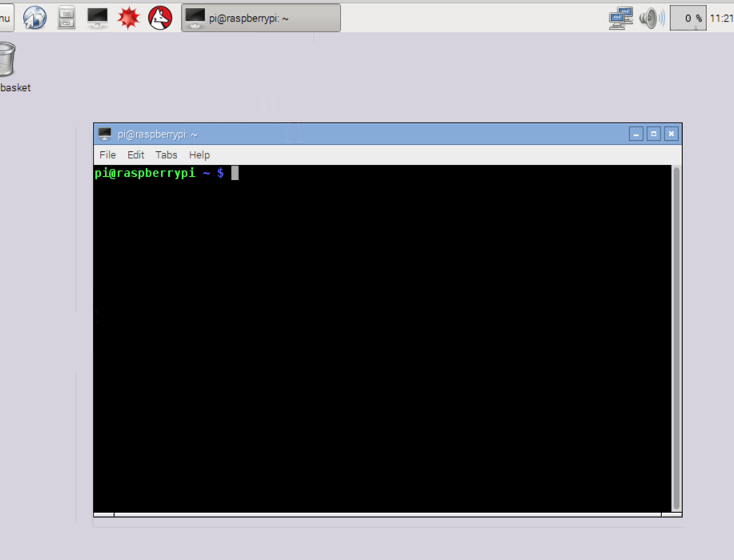
Task: Click the terminal window title bar icon
Action: click(105, 134)
